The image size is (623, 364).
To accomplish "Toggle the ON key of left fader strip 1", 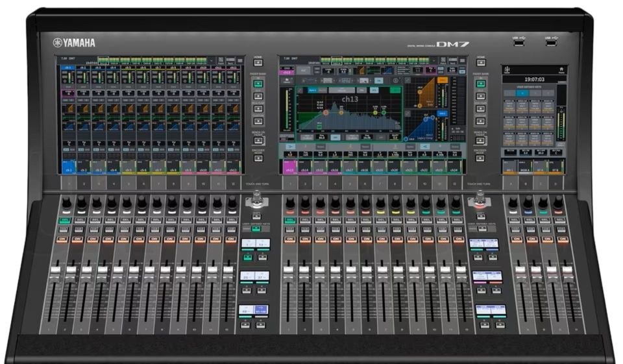I will (62, 239).
